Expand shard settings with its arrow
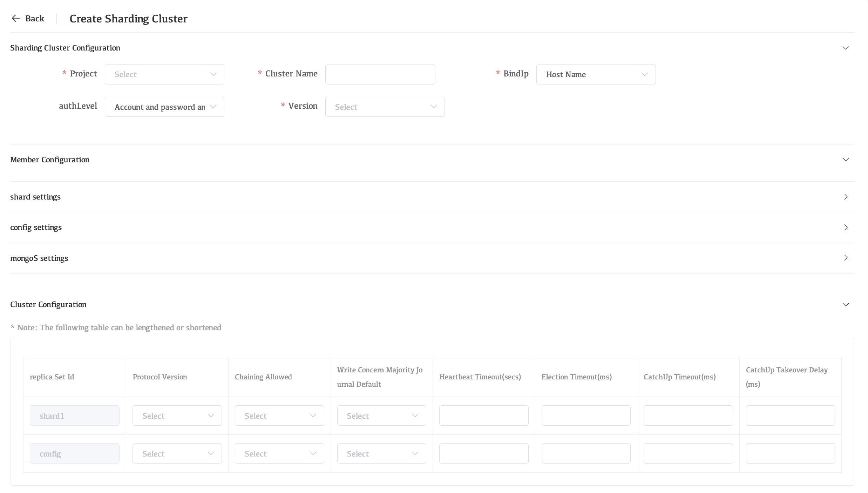This screenshot has width=868, height=493. (x=846, y=197)
